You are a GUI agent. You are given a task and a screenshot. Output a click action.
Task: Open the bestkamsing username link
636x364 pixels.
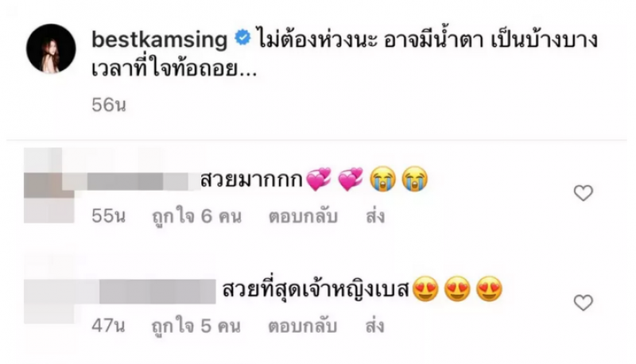click(x=160, y=40)
